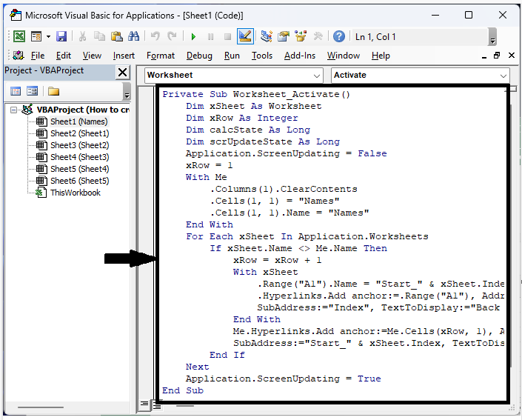522x420 pixels.
Task: Click the code window horizontal scrollbar
Action: 185,406
